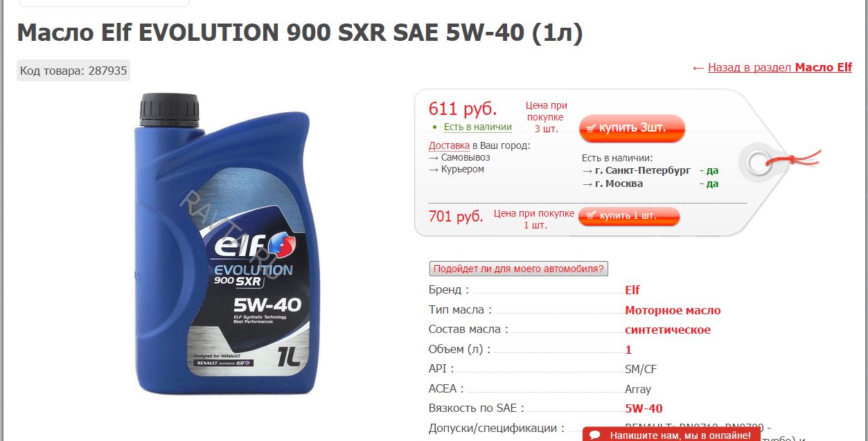
Task: Click the product code 'Код товара: 287935' badge
Action: pos(73,71)
